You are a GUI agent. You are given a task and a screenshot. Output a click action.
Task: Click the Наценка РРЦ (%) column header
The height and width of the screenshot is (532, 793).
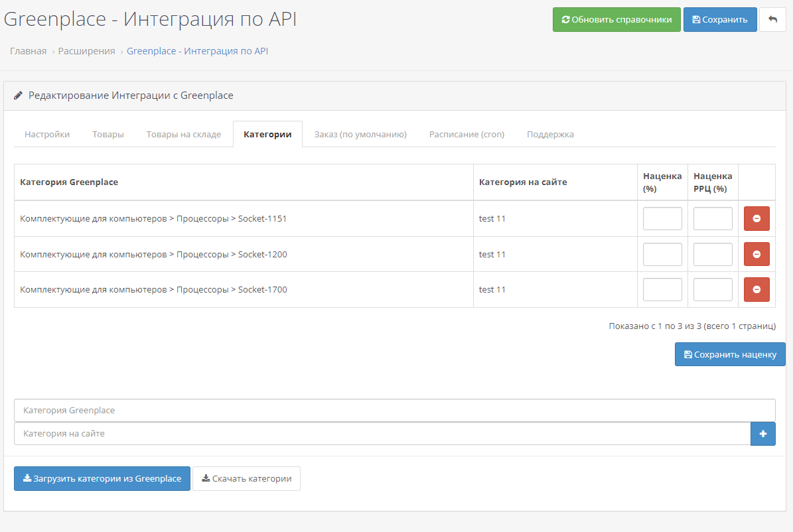713,182
